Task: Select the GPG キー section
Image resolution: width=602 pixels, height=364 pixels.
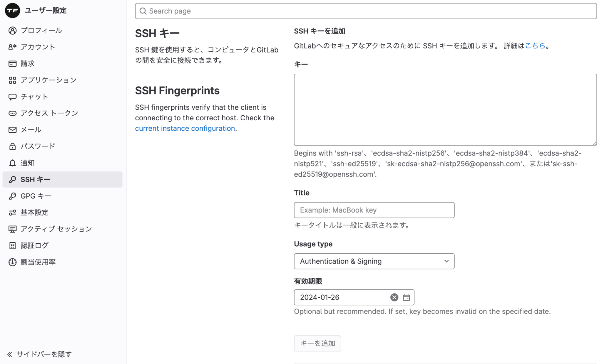Action: click(35, 196)
